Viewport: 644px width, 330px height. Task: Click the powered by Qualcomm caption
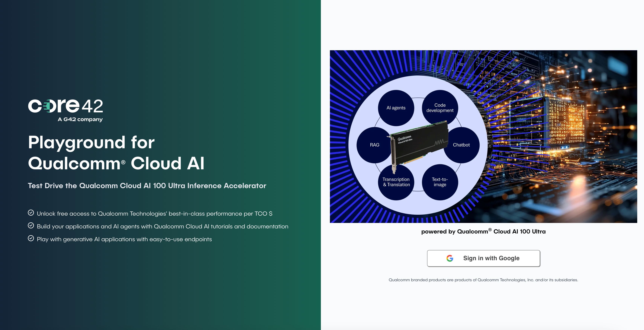point(484,231)
